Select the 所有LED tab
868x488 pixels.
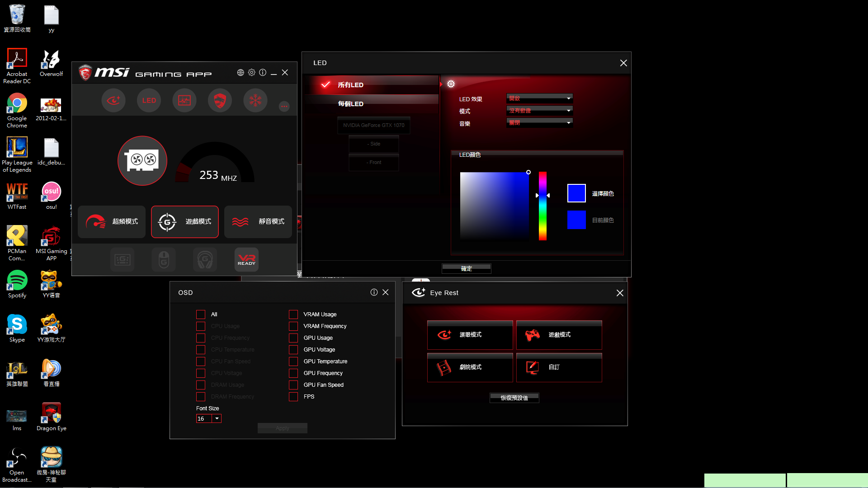click(372, 85)
